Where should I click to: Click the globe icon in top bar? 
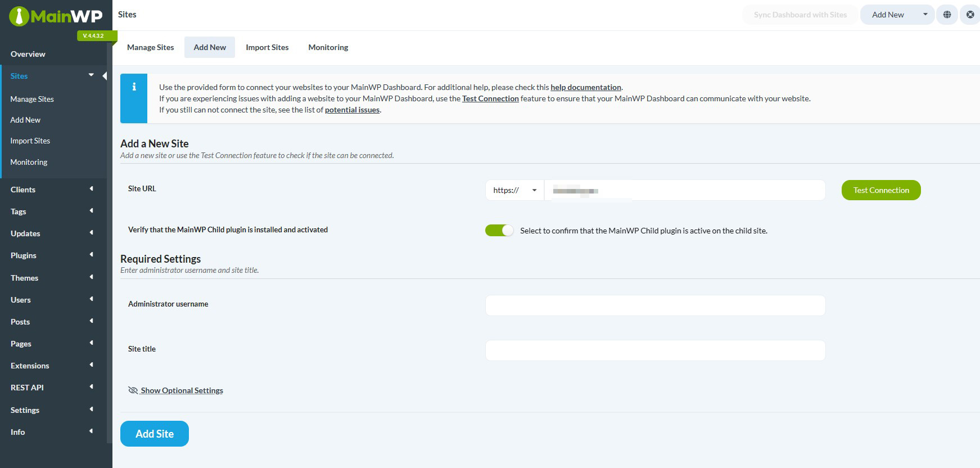click(947, 15)
